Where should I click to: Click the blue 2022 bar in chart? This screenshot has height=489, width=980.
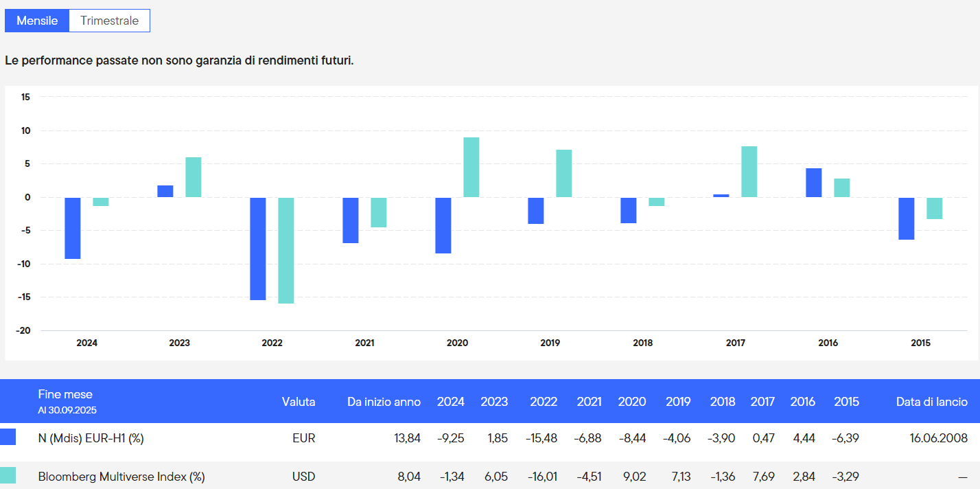[x=258, y=249]
